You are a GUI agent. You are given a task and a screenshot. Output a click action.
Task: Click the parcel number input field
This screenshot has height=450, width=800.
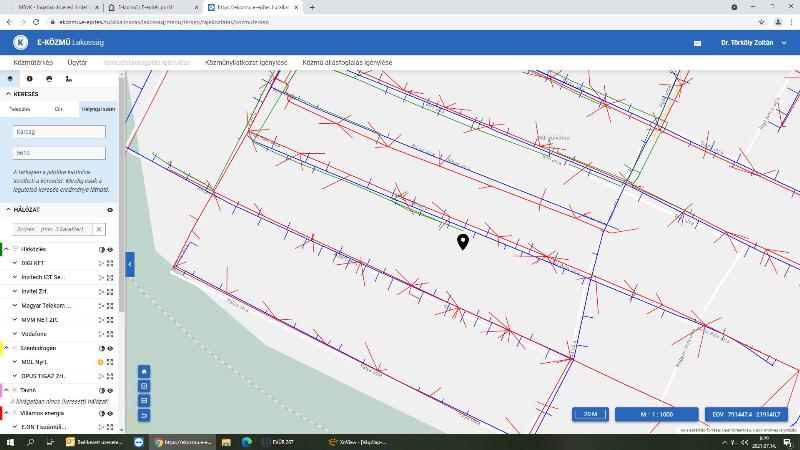click(x=59, y=153)
